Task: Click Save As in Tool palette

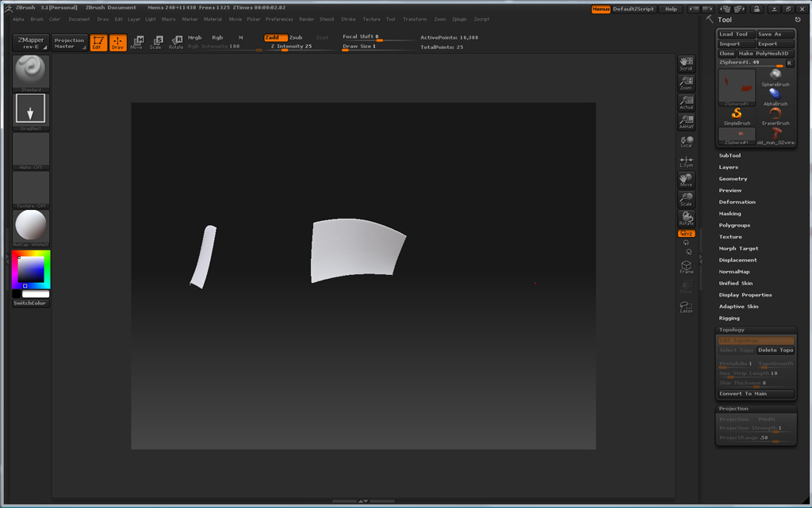Action: (775, 34)
